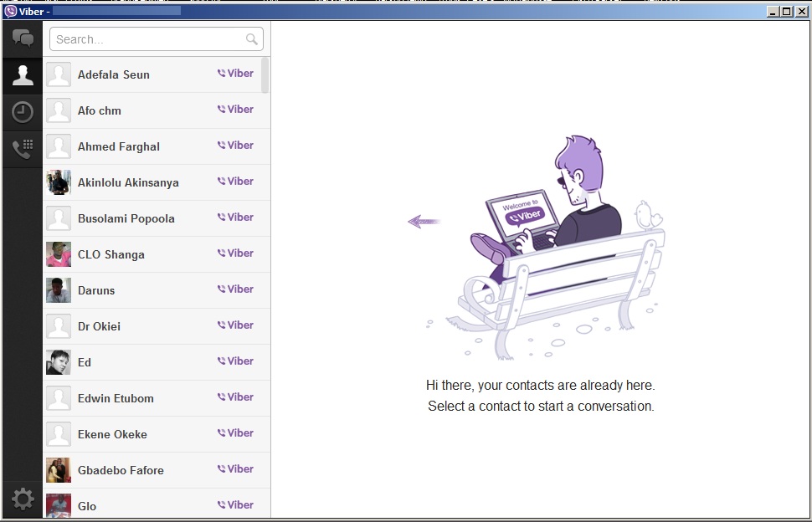Viewport: 812px width, 522px height.
Task: Click Daruns' profile photo
Action: [x=59, y=290]
